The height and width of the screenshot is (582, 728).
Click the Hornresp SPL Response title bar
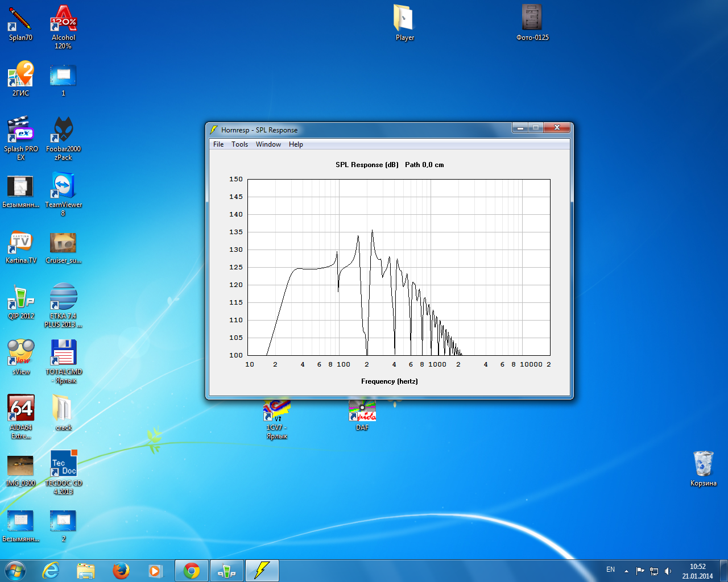(358, 130)
